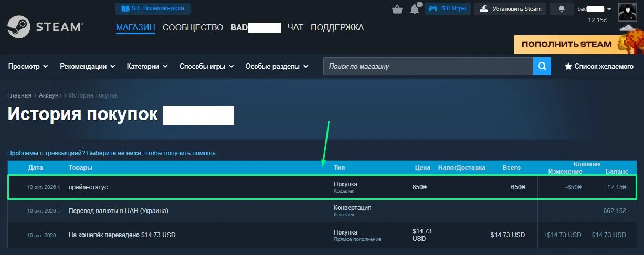Viewport: 644px width, 255px height.
Task: Open the МАГАЗИН tab
Action: (135, 27)
